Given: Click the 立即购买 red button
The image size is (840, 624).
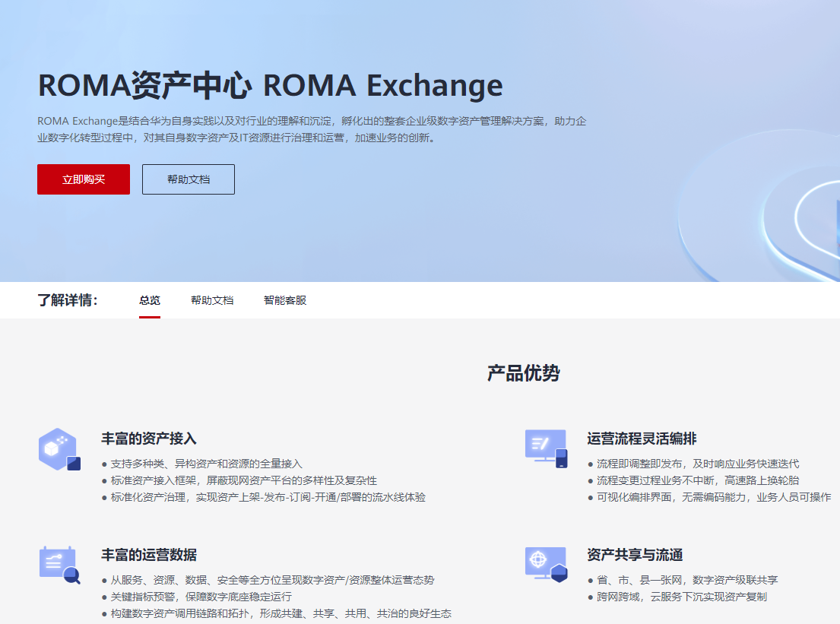Looking at the screenshot, I should click(x=84, y=179).
